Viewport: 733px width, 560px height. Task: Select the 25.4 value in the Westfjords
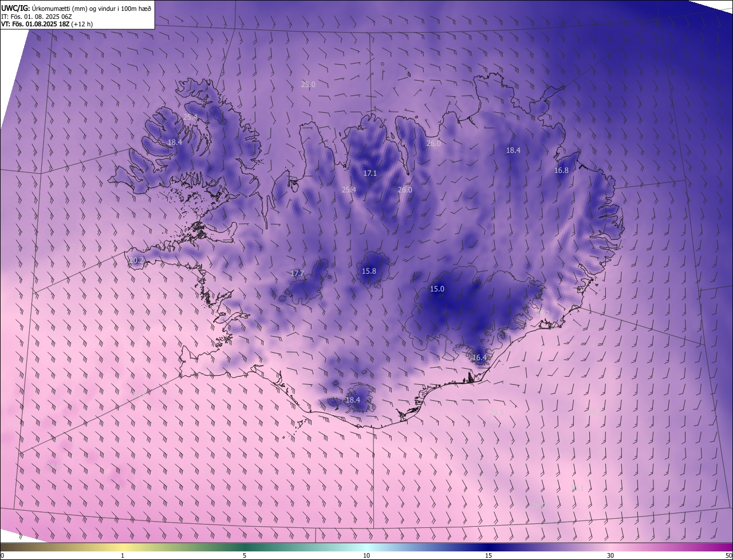(190, 117)
